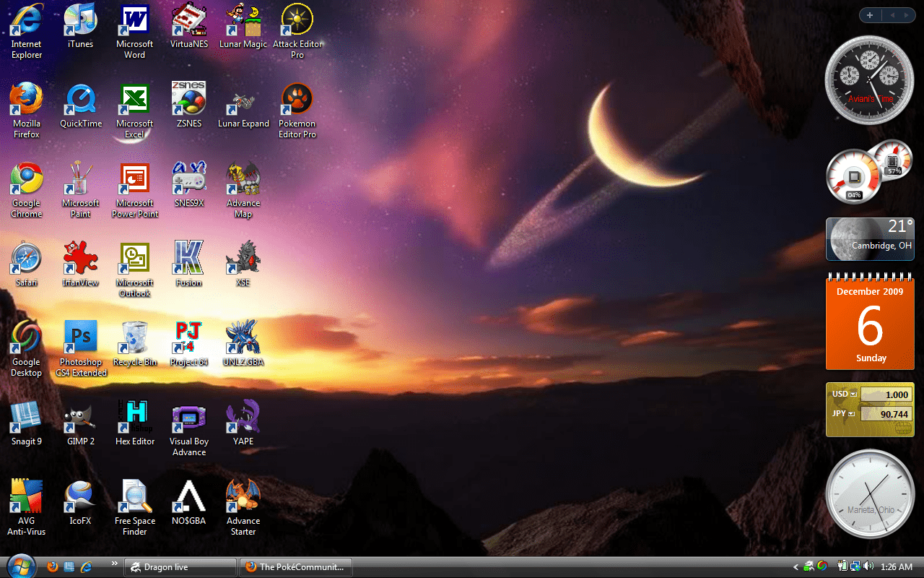This screenshot has width=924, height=578.
Task: Click the USD amount field 1.000
Action: click(x=886, y=395)
